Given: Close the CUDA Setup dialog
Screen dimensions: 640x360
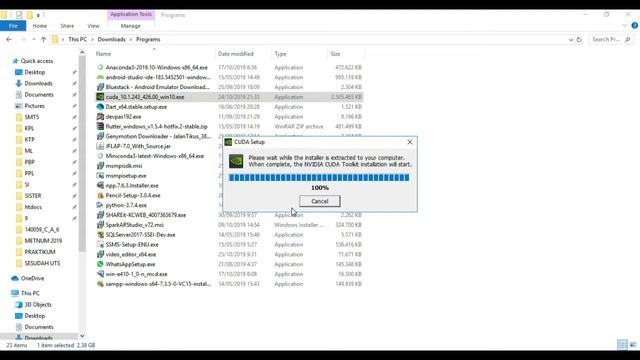Looking at the screenshot, I should click(410, 142).
